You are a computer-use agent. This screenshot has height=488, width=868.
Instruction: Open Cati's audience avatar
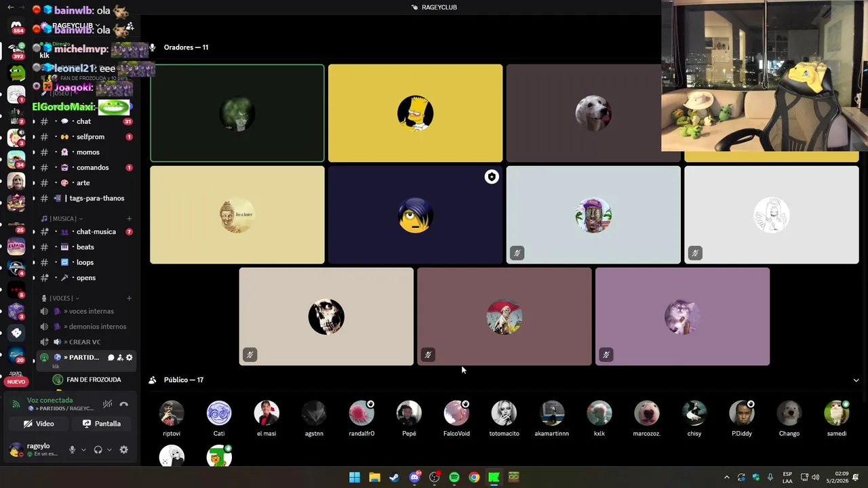(219, 413)
